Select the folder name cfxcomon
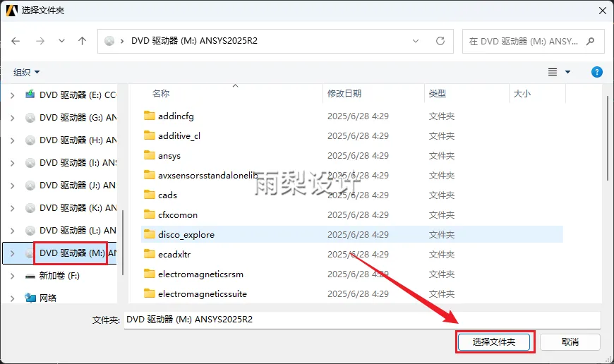The image size is (614, 364). click(x=178, y=215)
